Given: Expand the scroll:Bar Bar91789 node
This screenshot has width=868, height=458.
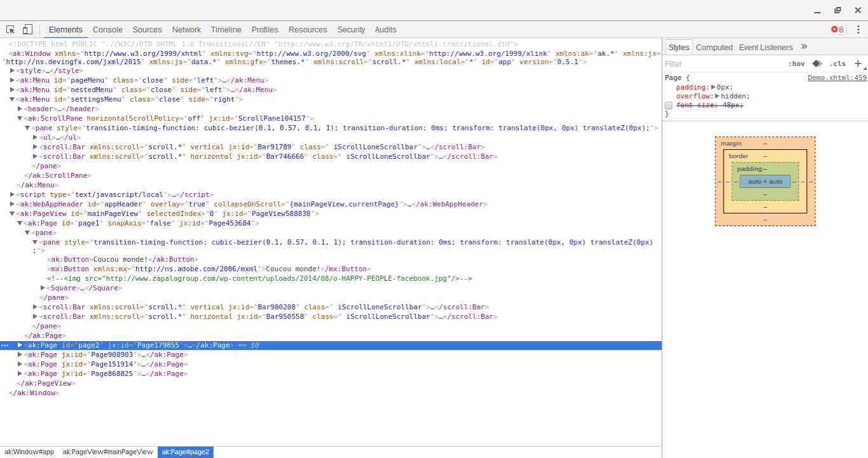Looking at the screenshot, I should click(x=35, y=147).
